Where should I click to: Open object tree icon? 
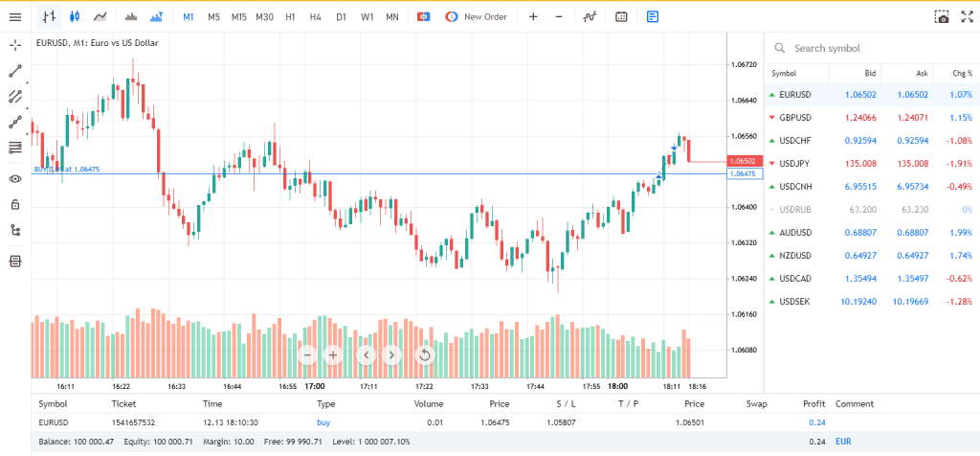[15, 230]
